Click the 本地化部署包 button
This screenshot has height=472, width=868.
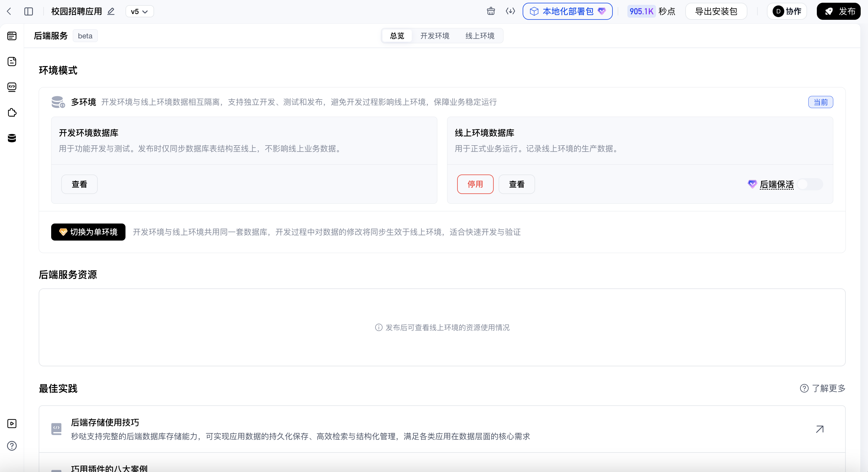tap(567, 12)
